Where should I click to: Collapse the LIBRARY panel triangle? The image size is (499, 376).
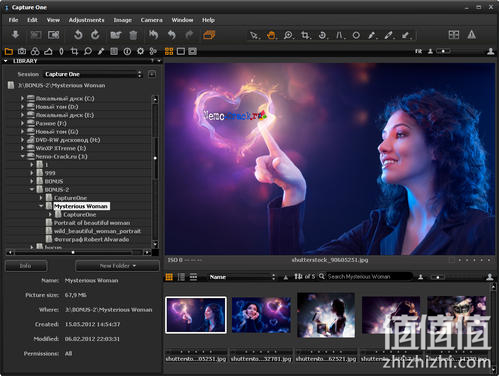(x=6, y=61)
